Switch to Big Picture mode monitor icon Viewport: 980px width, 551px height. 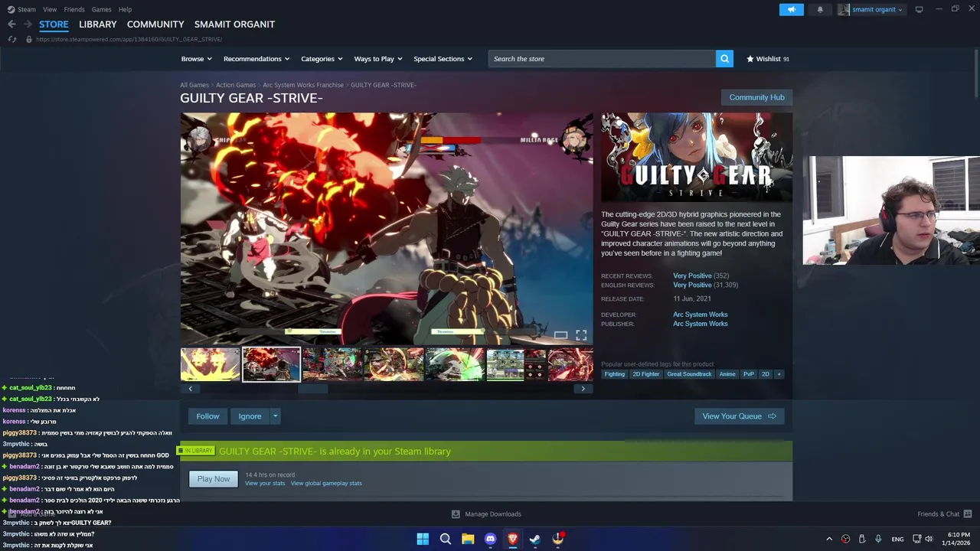coord(919,9)
